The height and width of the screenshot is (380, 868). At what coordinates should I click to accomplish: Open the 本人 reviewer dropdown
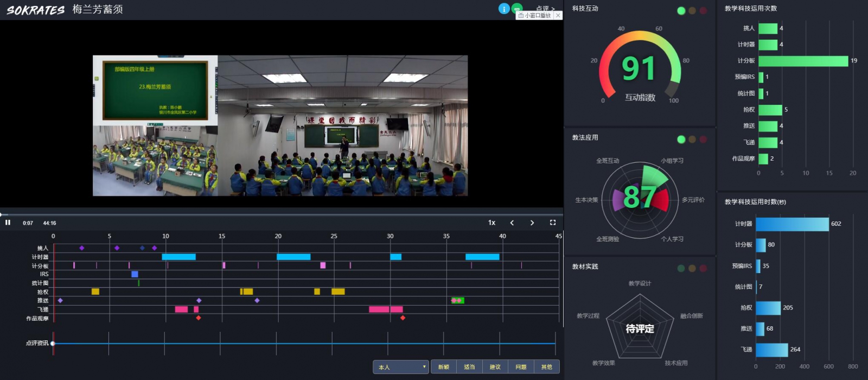pos(401,367)
